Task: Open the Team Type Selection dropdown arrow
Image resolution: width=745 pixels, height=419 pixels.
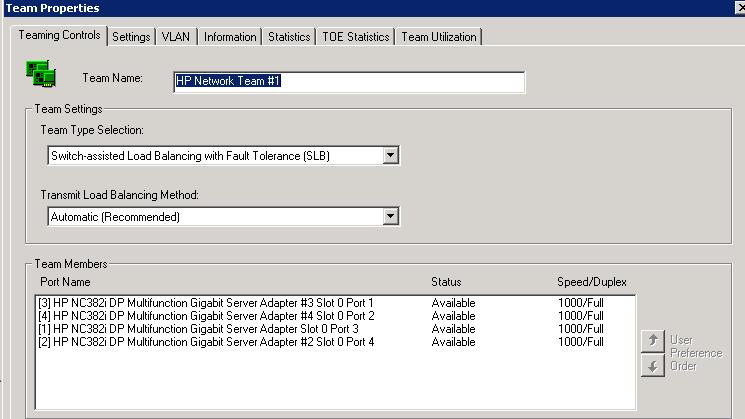Action: [390, 155]
